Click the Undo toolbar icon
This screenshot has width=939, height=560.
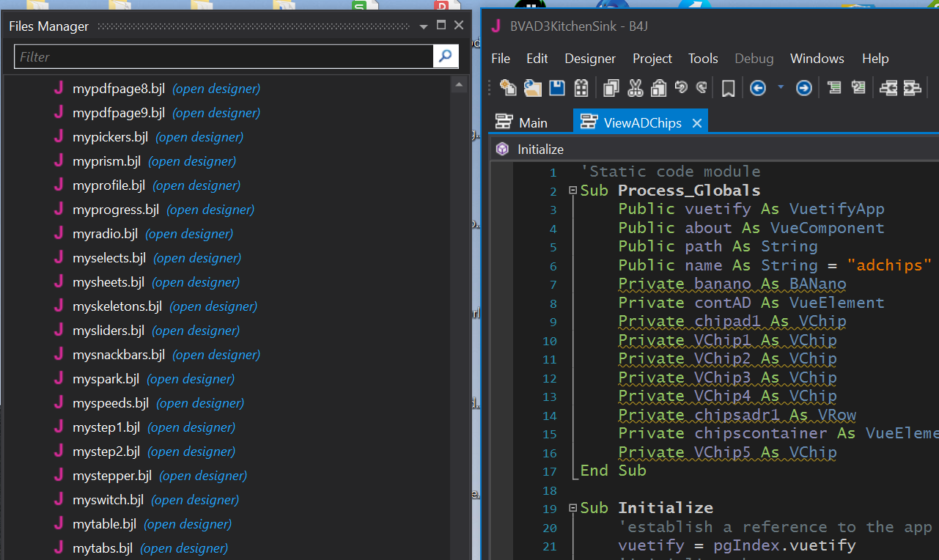pyautogui.click(x=681, y=87)
